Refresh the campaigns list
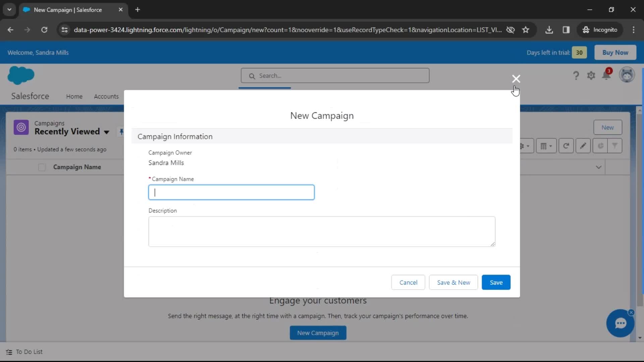Viewport: 644px width, 362px height. 566,146
